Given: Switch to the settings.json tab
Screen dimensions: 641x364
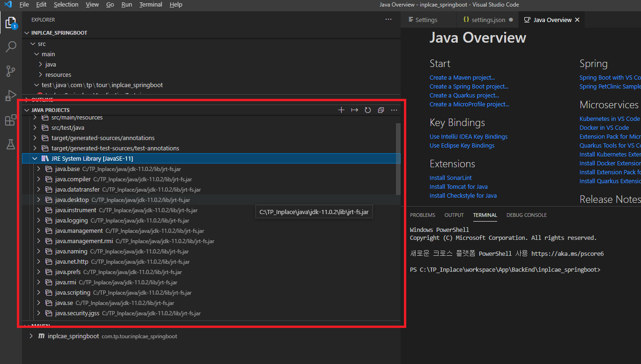Looking at the screenshot, I should (488, 20).
